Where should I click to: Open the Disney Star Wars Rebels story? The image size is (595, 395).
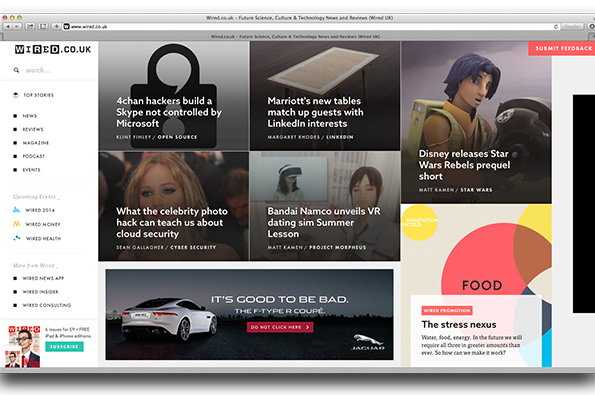coord(464,165)
